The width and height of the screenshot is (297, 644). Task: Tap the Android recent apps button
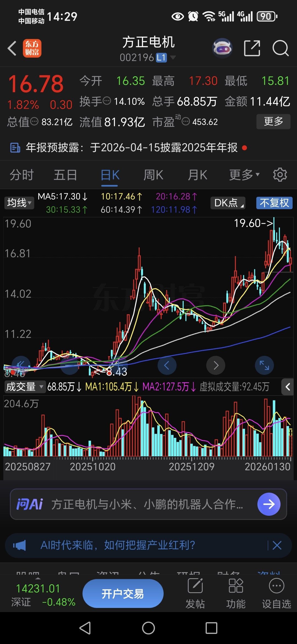(x=211, y=628)
